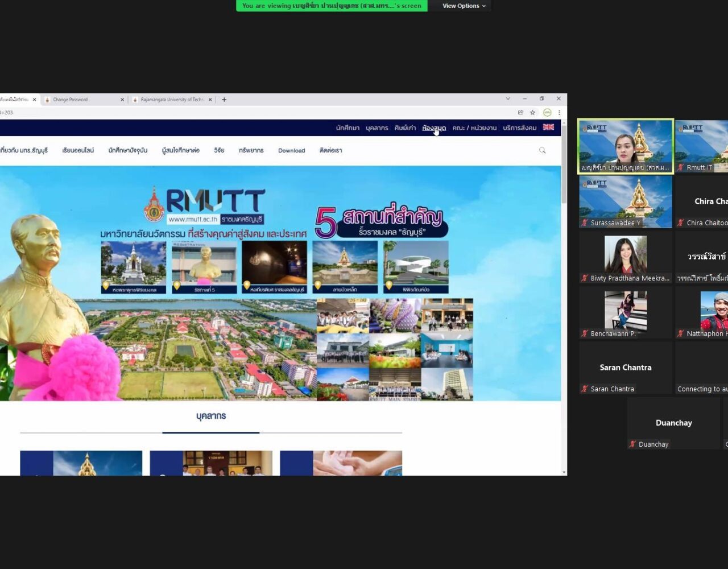Open the Download menu item
728x569 pixels.
pos(292,151)
